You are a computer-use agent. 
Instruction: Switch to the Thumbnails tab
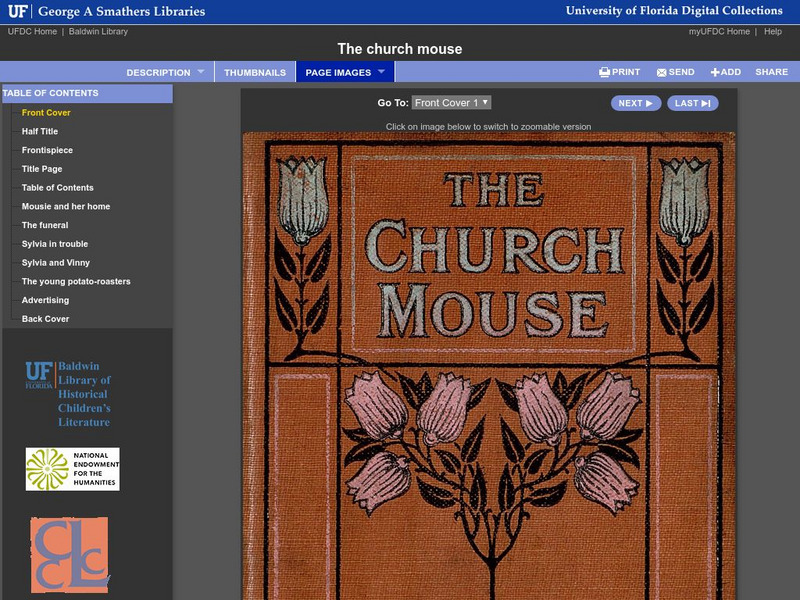[x=255, y=72]
